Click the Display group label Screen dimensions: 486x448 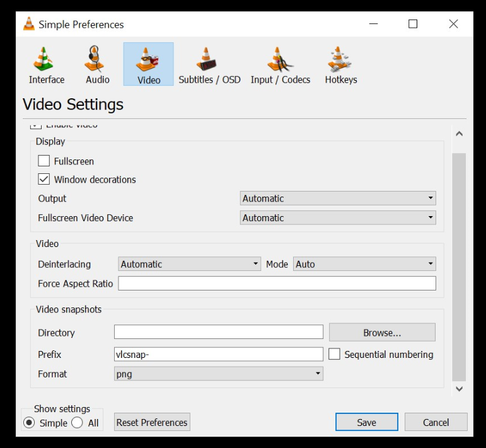point(50,141)
